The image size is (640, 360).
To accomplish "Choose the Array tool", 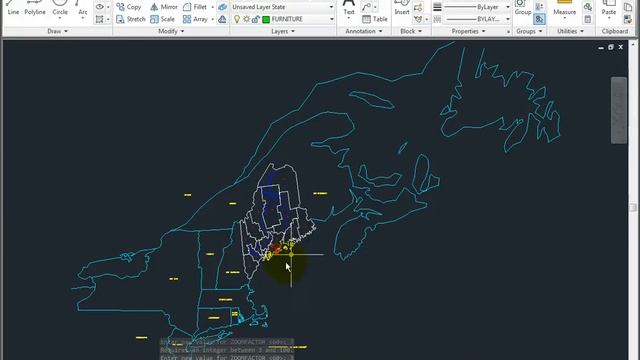I will click(195, 19).
